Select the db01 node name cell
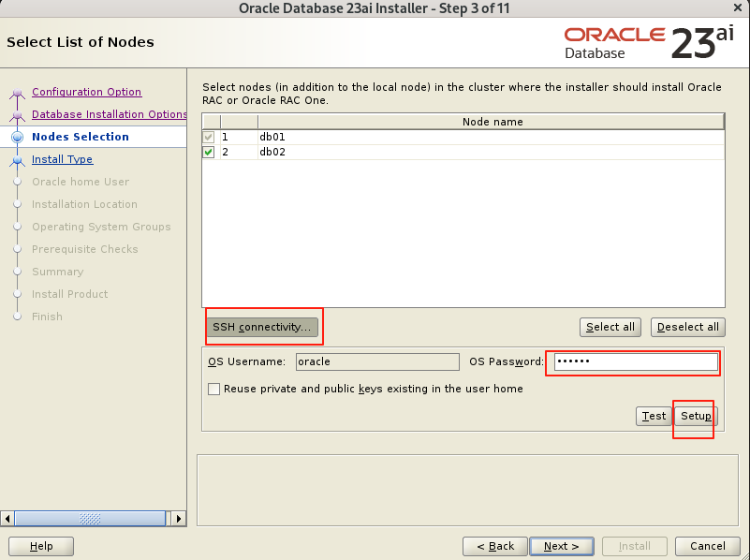This screenshot has width=750, height=560. [x=492, y=138]
